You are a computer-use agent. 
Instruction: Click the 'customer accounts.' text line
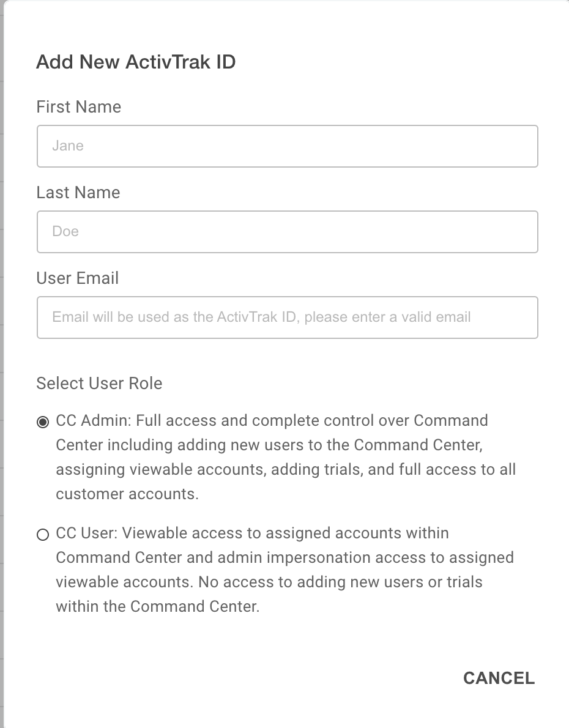[127, 494]
